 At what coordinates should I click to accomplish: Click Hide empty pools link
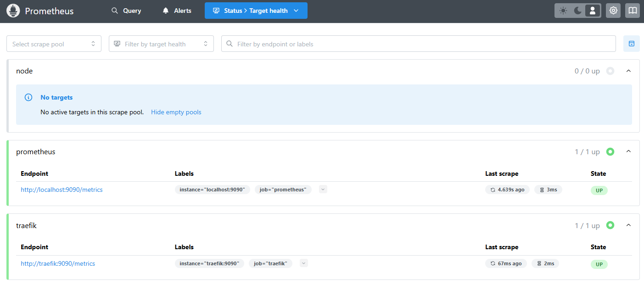tap(176, 112)
